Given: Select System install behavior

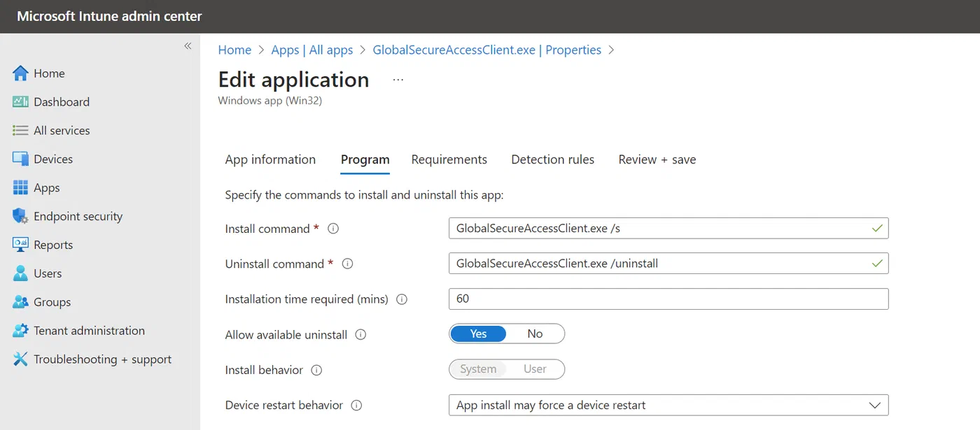Looking at the screenshot, I should point(478,369).
